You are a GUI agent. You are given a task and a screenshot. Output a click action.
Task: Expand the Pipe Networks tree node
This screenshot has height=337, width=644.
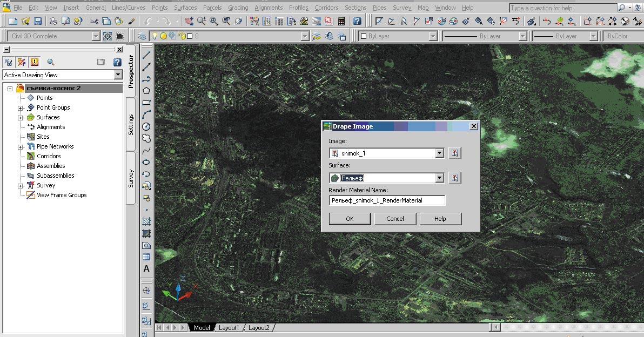coord(20,147)
